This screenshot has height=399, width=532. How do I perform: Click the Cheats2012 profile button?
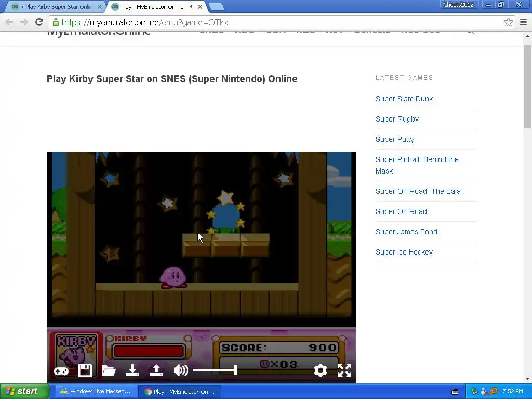tap(458, 5)
